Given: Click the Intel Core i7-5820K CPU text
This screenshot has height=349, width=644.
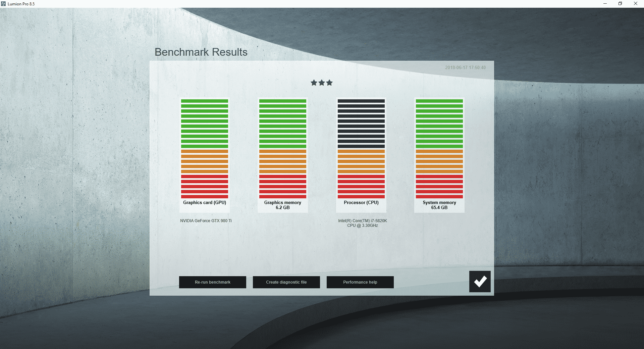Looking at the screenshot, I should pos(363,223).
